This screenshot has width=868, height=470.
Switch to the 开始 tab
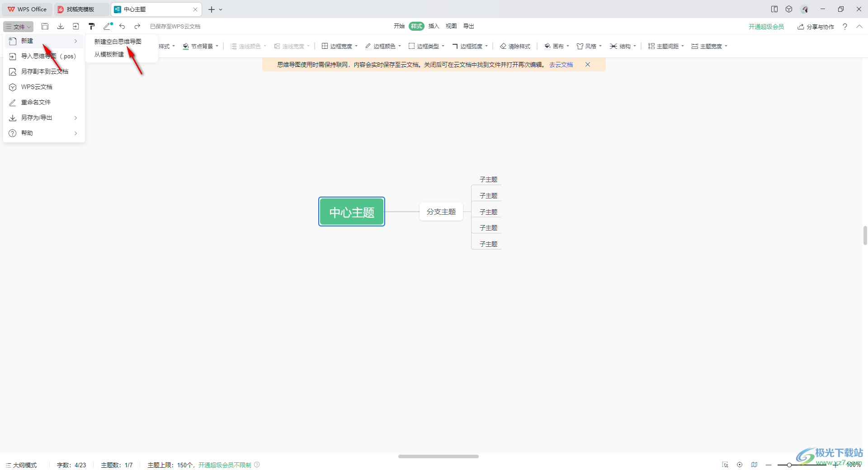399,26
